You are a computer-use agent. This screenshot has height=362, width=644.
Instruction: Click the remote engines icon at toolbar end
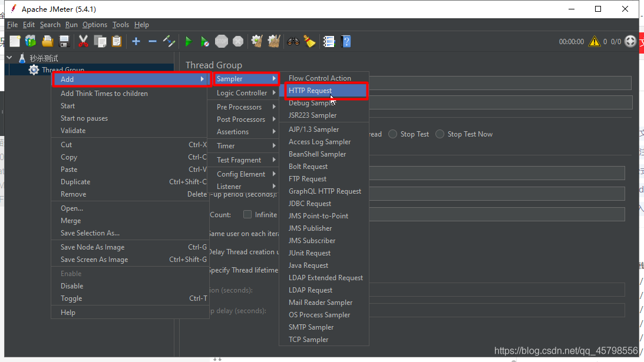[630, 41]
